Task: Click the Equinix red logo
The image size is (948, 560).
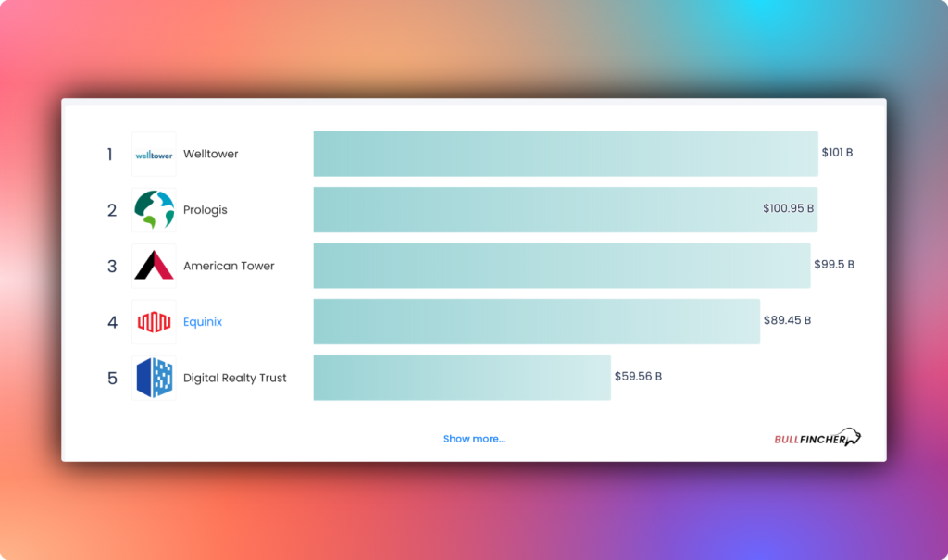Action: click(x=155, y=322)
